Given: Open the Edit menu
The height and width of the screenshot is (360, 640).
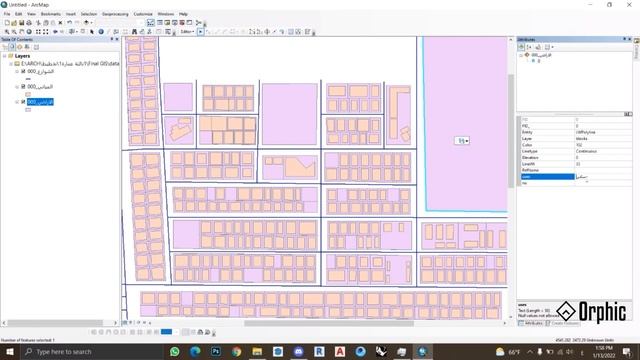Looking at the screenshot, I should pos(19,14).
